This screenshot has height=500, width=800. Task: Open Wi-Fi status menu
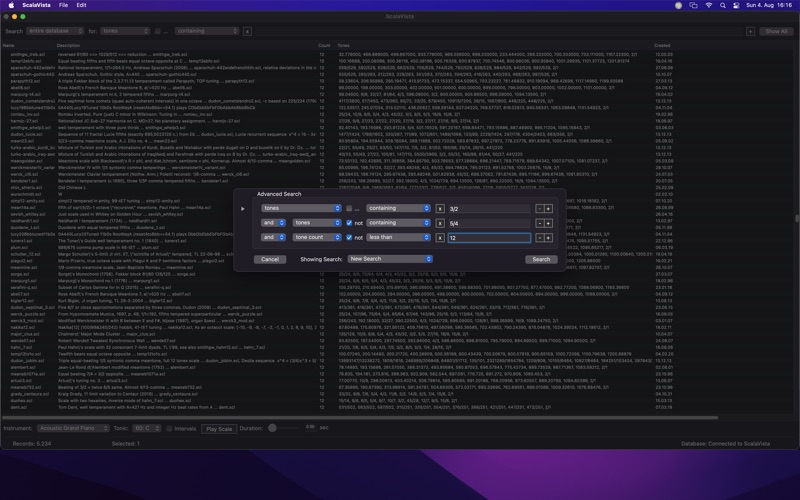click(709, 5)
